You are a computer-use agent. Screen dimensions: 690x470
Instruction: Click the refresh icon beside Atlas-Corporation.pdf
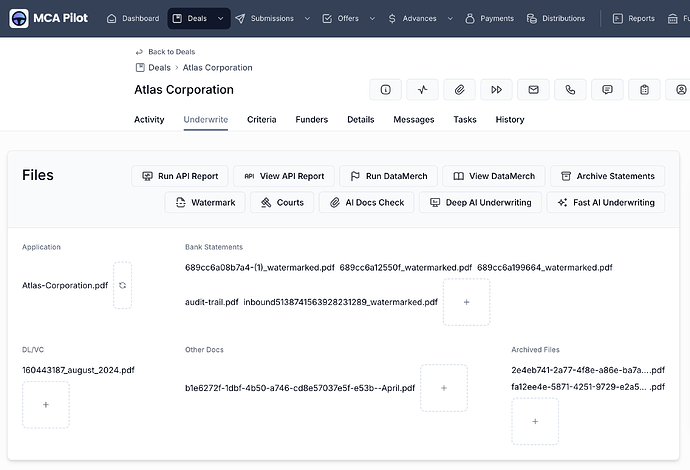pos(122,285)
